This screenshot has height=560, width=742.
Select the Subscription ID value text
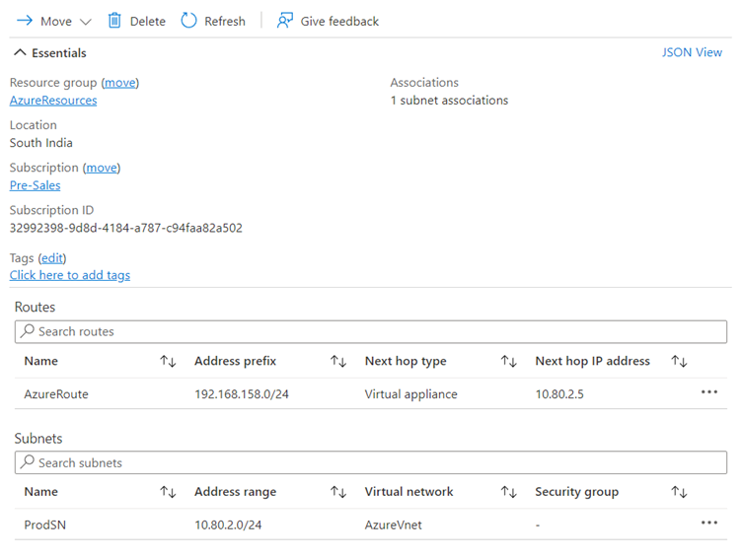coord(126,228)
